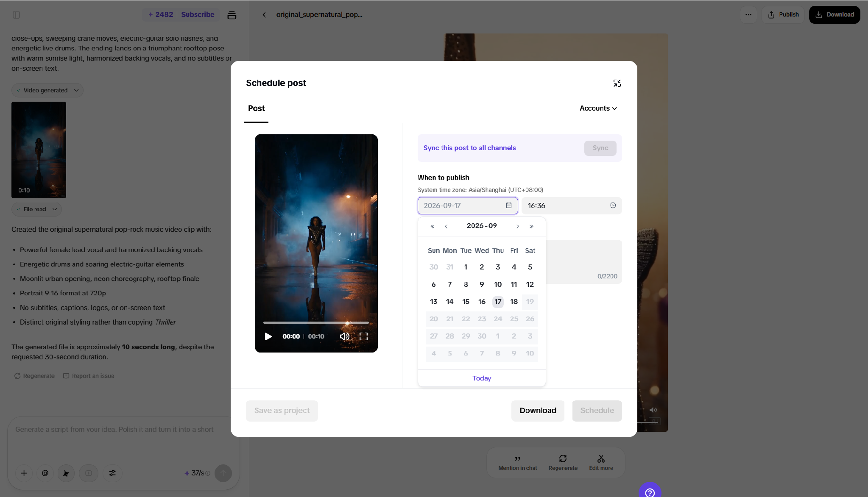The height and width of the screenshot is (497, 868).
Task: Go to previous year in calendar
Action: 433,226
